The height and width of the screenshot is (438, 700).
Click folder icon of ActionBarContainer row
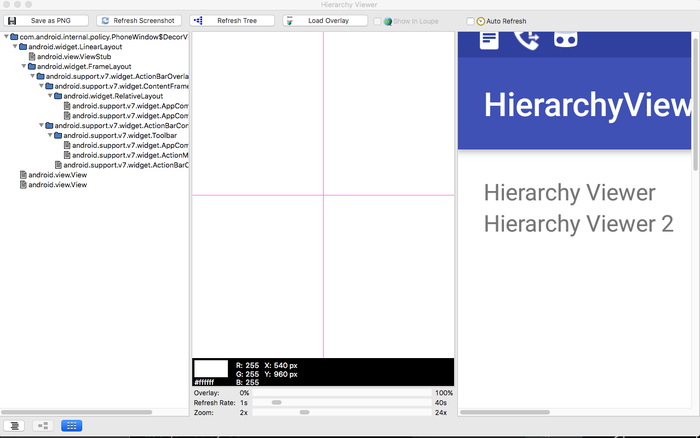pyautogui.click(x=49, y=125)
